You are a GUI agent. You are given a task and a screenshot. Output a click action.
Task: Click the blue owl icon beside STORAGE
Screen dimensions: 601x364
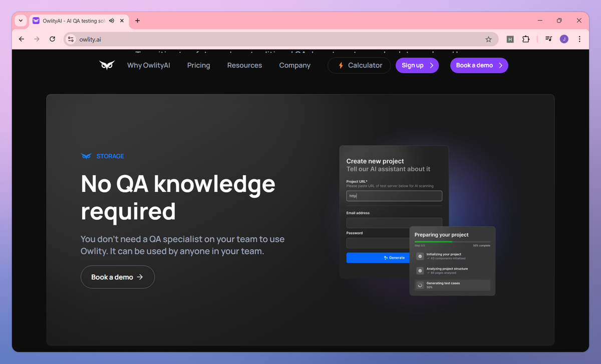point(87,156)
